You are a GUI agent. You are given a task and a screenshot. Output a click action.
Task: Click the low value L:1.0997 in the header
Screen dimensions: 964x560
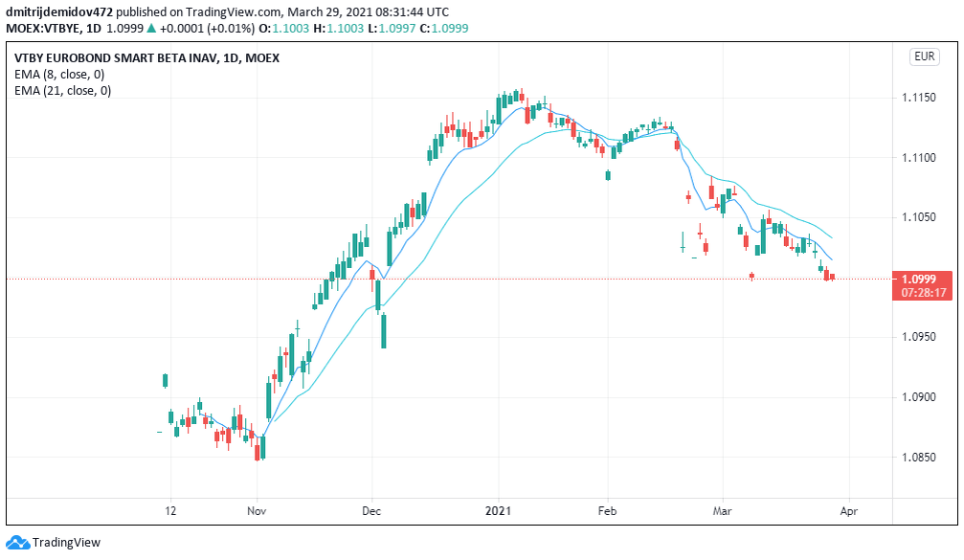[392, 29]
